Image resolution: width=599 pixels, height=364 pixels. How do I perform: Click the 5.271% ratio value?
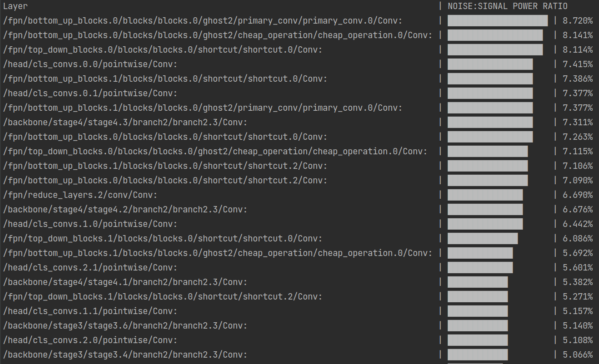click(x=578, y=297)
